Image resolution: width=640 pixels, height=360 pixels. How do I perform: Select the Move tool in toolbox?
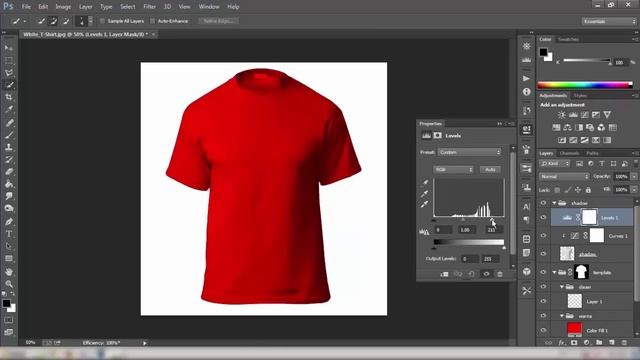coord(9,48)
